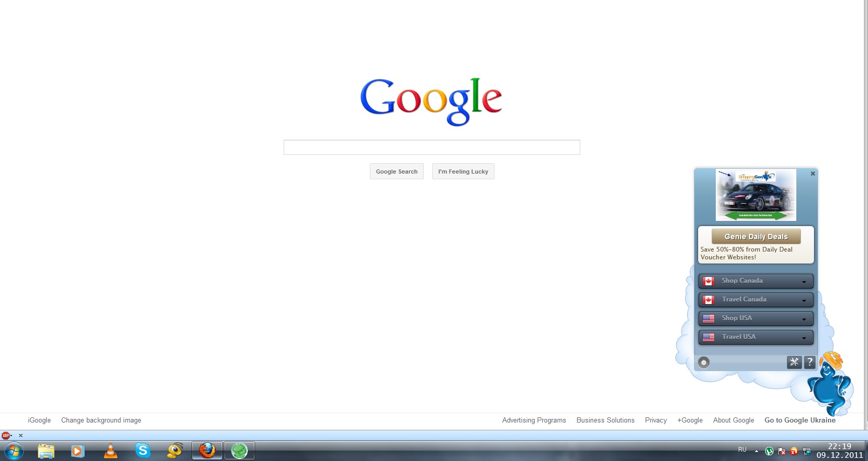
Task: Open the Windows Start menu
Action: pyautogui.click(x=14, y=451)
